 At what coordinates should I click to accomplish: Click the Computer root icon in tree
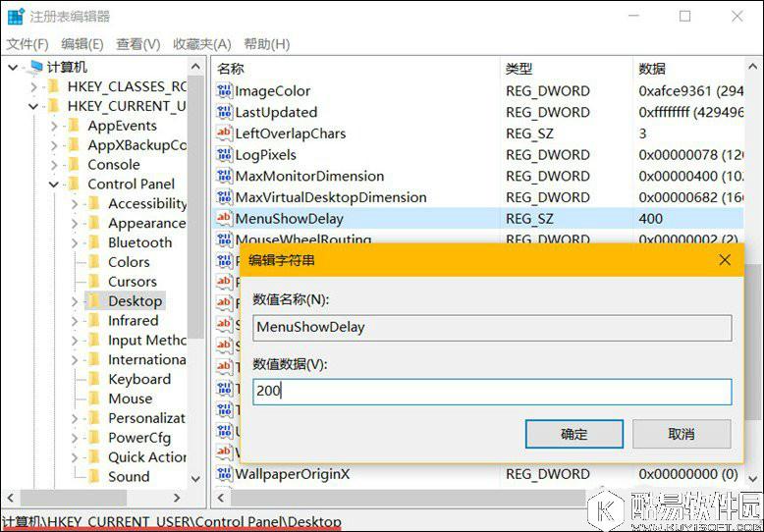[35, 67]
